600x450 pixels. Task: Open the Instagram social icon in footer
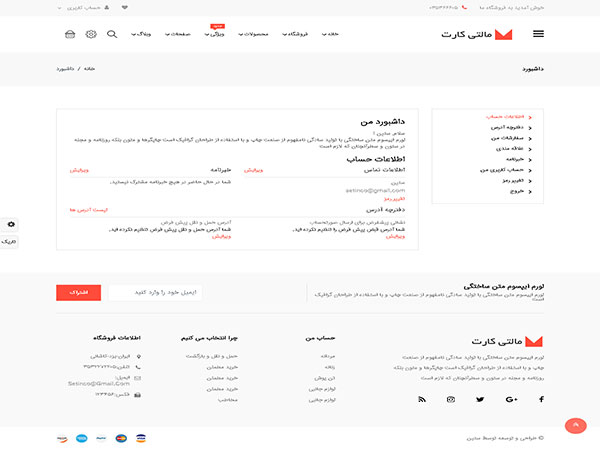point(451,399)
